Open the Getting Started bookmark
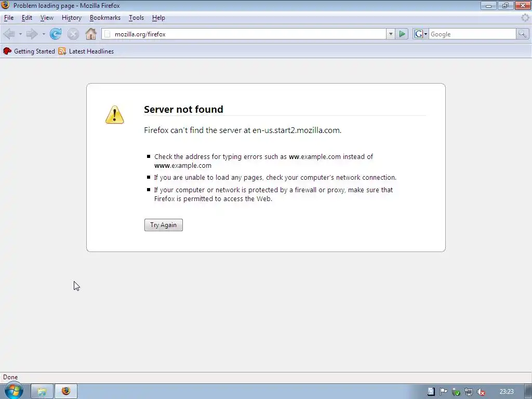Screen dimensions: 532x399 pyautogui.click(x=29, y=51)
